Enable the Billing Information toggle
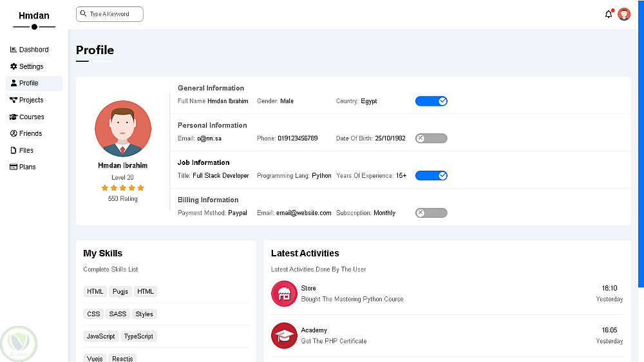The width and height of the screenshot is (644, 362). pos(431,213)
